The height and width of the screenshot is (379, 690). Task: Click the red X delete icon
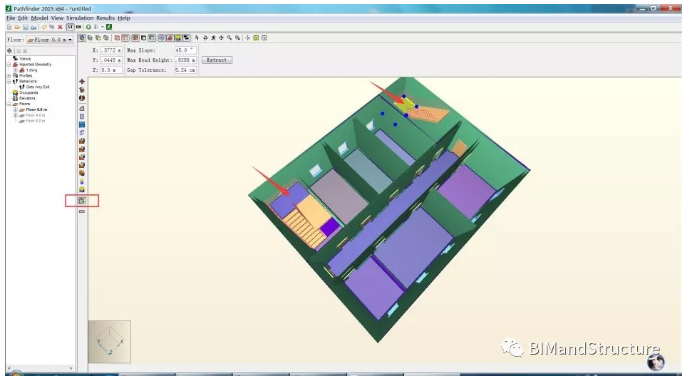tap(60, 27)
